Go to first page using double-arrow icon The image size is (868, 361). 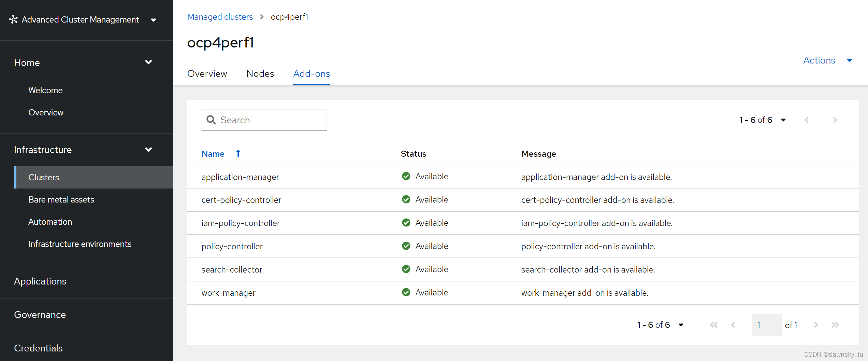(713, 325)
